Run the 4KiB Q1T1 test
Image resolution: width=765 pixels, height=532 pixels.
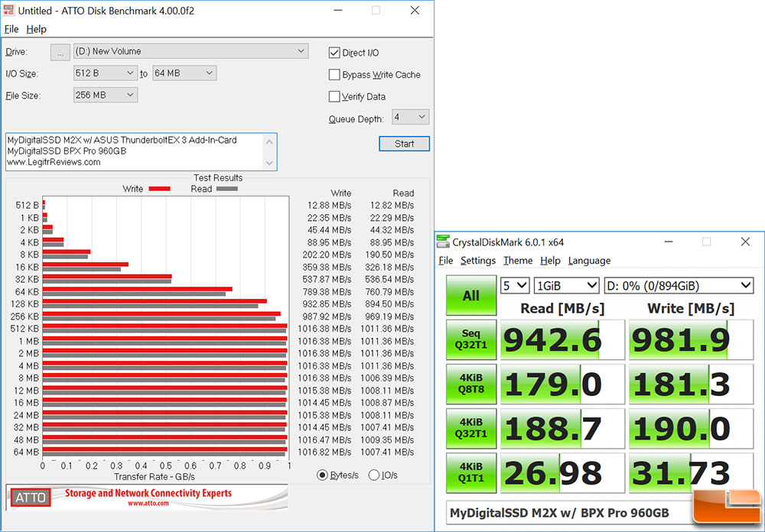pos(470,472)
